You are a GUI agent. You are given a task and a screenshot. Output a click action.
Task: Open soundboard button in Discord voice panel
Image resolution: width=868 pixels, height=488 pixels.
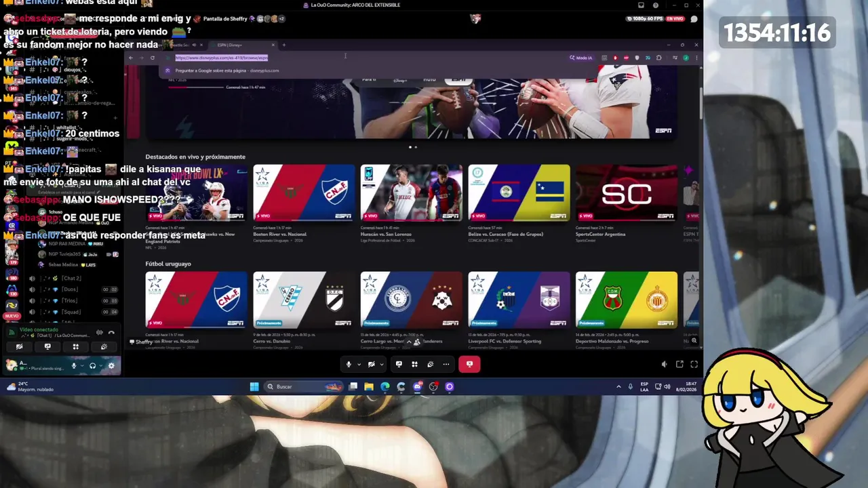point(104,346)
